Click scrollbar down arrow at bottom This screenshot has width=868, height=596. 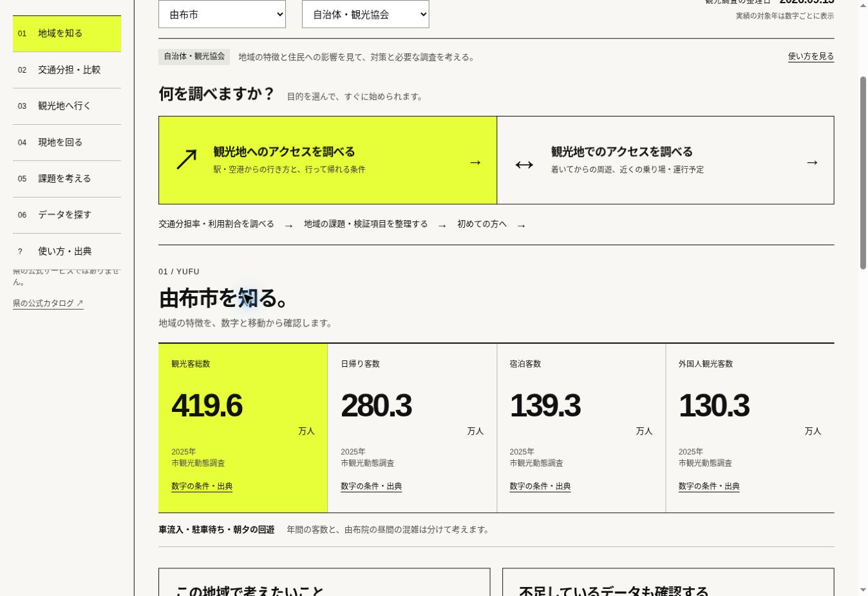863,590
